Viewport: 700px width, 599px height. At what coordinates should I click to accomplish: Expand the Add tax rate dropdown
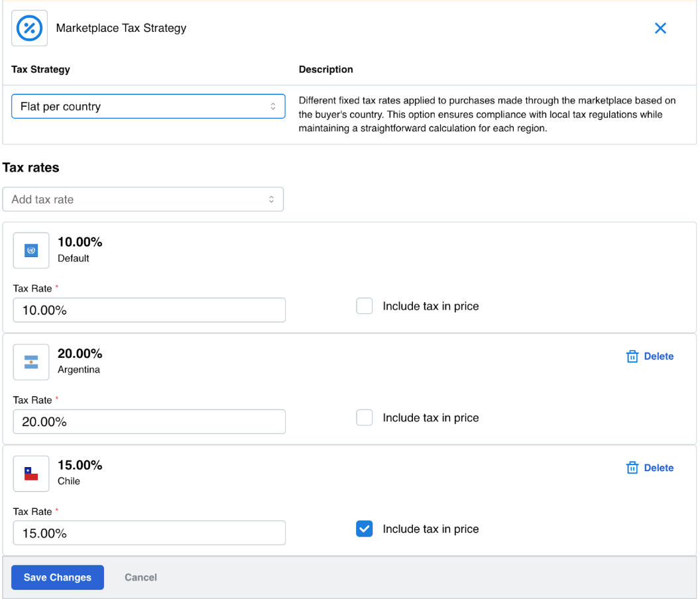click(x=143, y=199)
